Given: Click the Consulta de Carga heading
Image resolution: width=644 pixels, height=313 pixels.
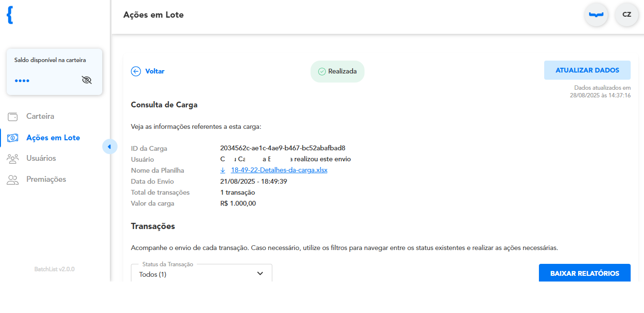Looking at the screenshot, I should tap(164, 104).
